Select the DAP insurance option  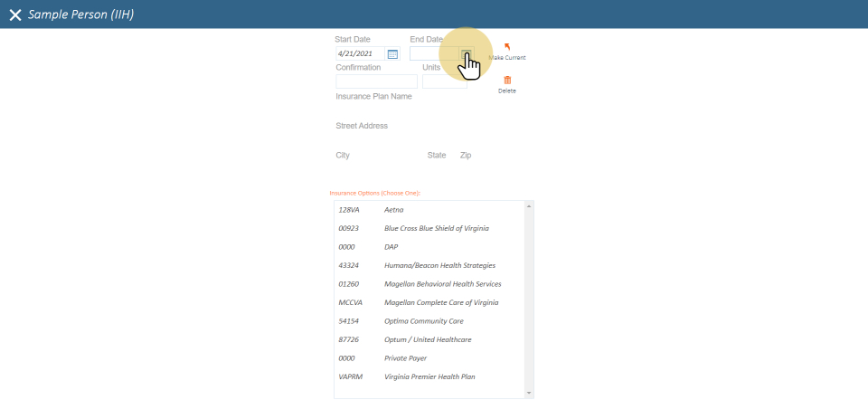(391, 247)
